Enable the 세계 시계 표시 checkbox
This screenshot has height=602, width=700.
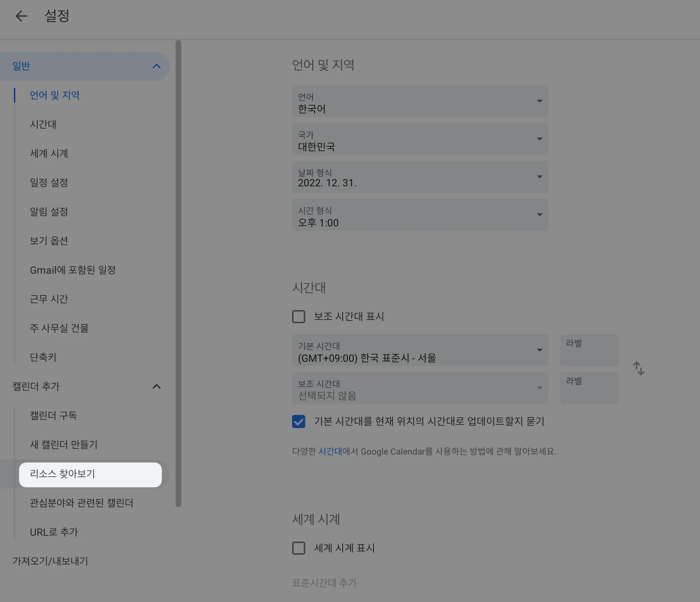(x=299, y=548)
